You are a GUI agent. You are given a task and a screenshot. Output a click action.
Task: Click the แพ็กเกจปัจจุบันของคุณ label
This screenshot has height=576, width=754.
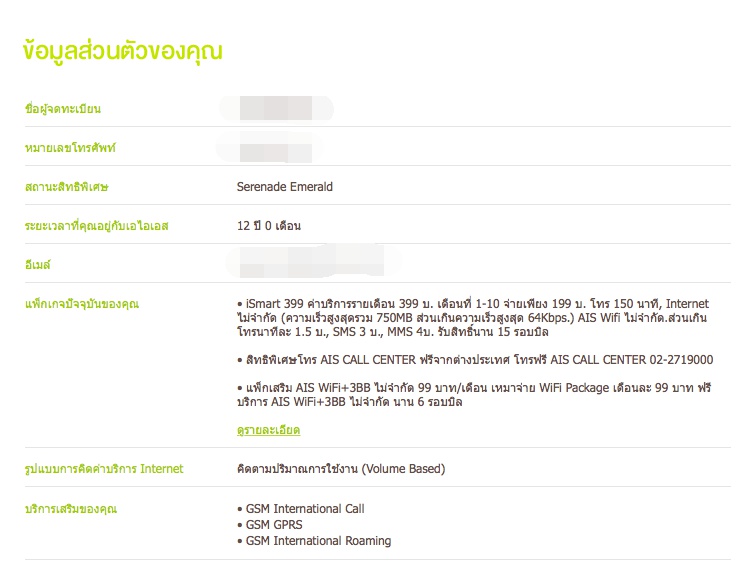(x=82, y=304)
